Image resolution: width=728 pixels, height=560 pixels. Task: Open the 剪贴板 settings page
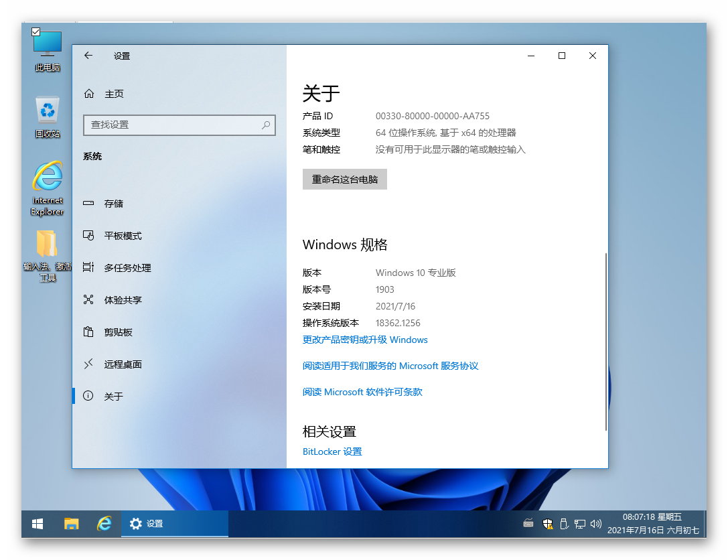[x=179, y=332]
